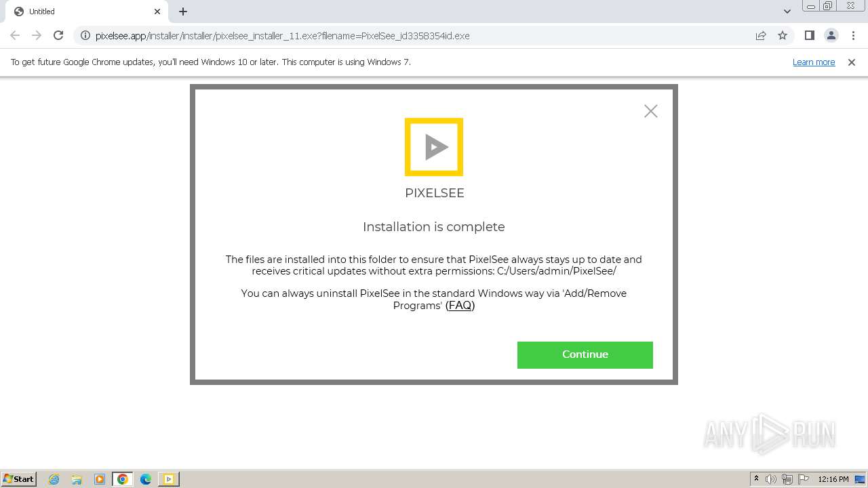
Task: Open PixelSee taskbar icon
Action: tap(169, 479)
